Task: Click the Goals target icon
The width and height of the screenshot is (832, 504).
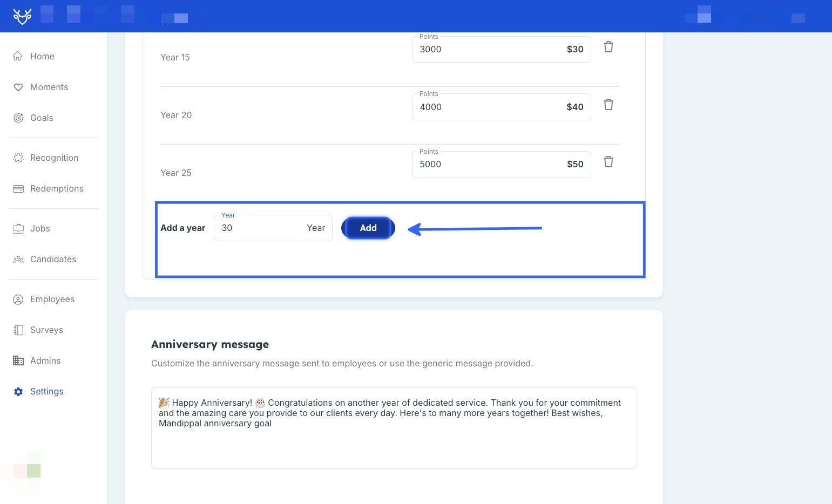Action: 18,118
